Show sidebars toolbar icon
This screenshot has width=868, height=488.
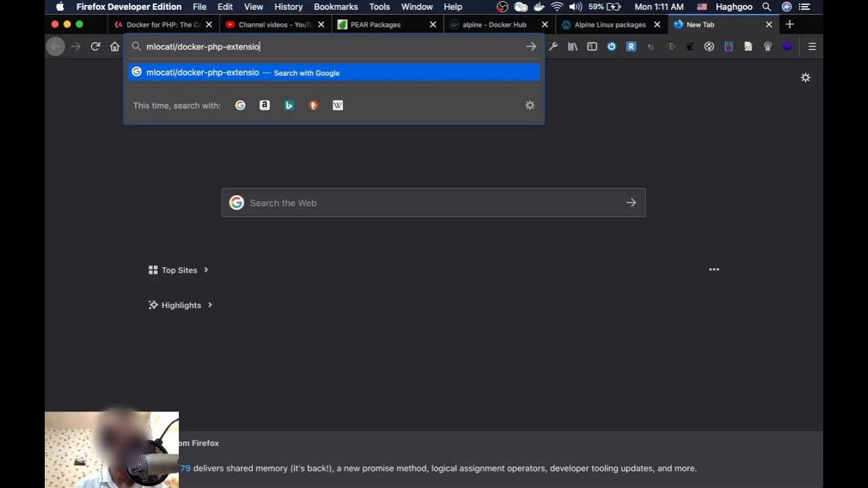[x=592, y=47]
